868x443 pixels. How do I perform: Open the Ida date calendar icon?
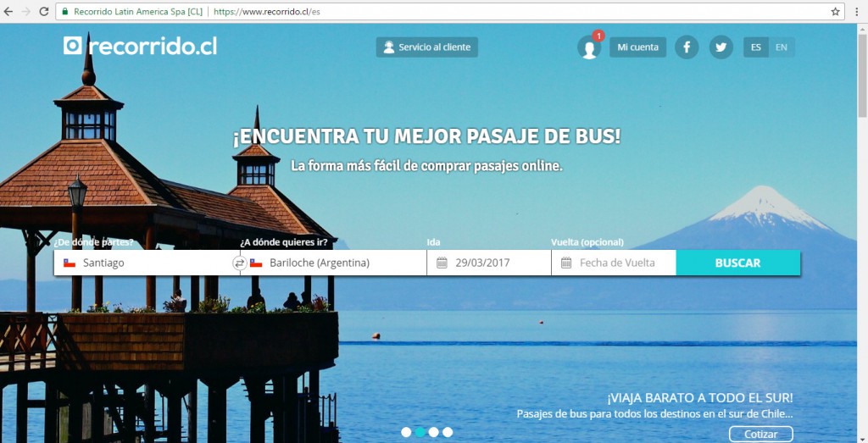[442, 263]
